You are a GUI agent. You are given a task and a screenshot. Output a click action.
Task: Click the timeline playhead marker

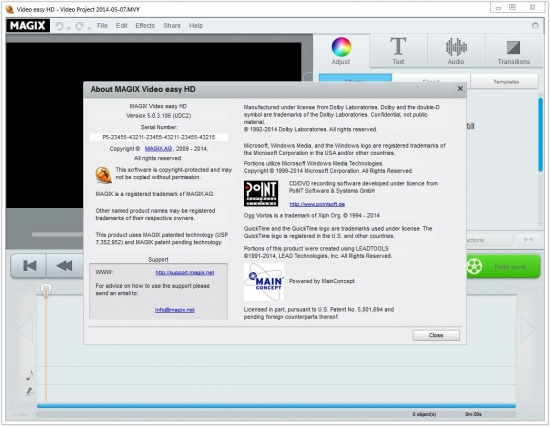pos(46,291)
